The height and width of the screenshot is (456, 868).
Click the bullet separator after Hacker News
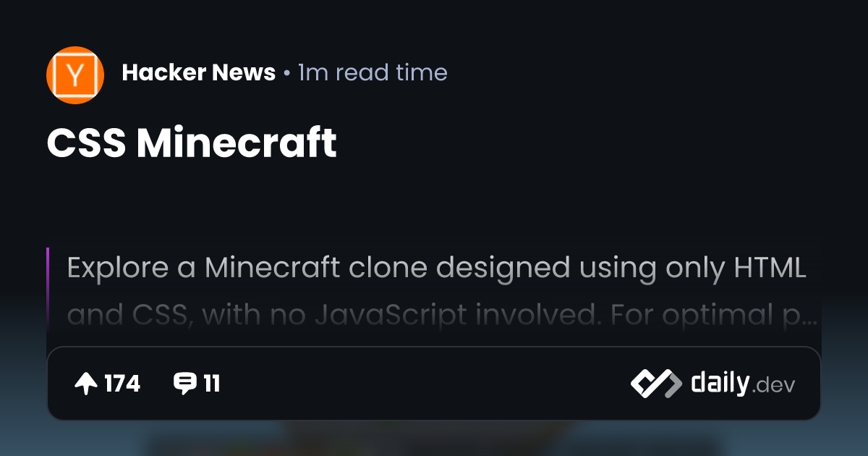286,73
